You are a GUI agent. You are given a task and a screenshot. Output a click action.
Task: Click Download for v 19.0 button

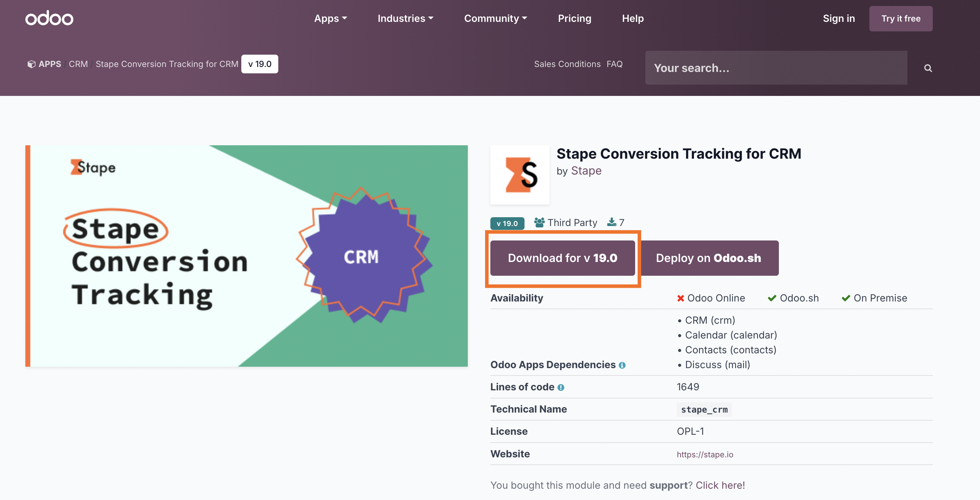coord(562,258)
